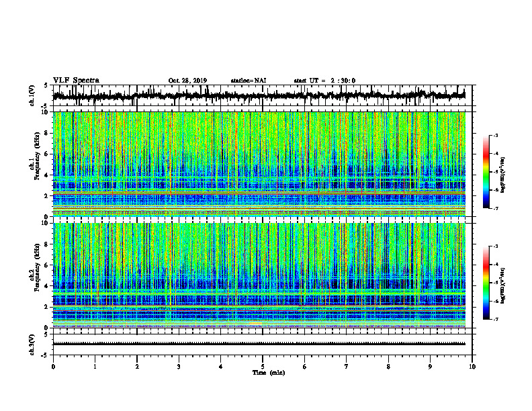Click the "-3" tick on ch.1 colorbar
This screenshot has height=411, width=532.
[x=496, y=136]
